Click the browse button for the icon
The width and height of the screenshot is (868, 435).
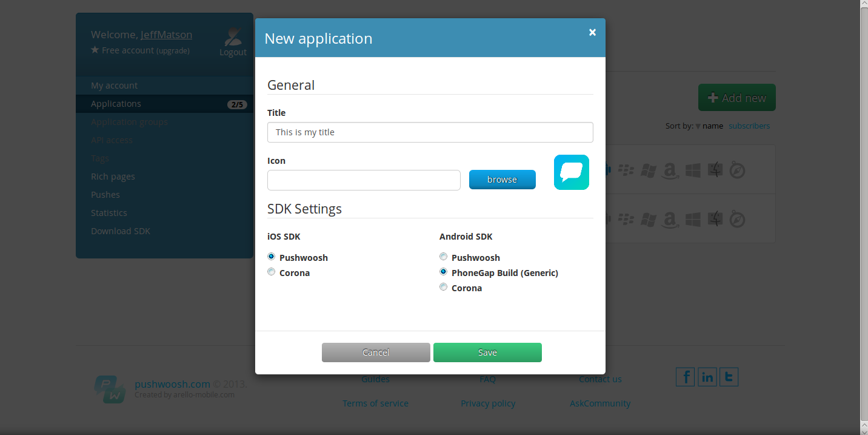coord(502,180)
